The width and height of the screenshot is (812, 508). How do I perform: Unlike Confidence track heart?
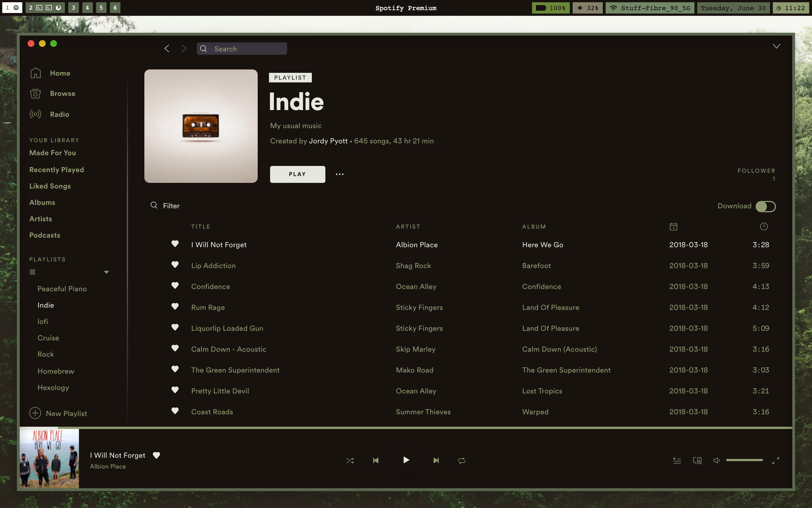[175, 285]
